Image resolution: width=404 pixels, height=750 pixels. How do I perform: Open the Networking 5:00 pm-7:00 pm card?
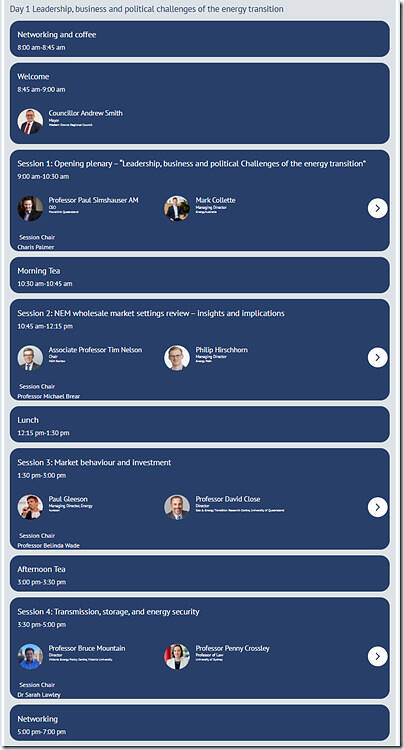coord(200,723)
